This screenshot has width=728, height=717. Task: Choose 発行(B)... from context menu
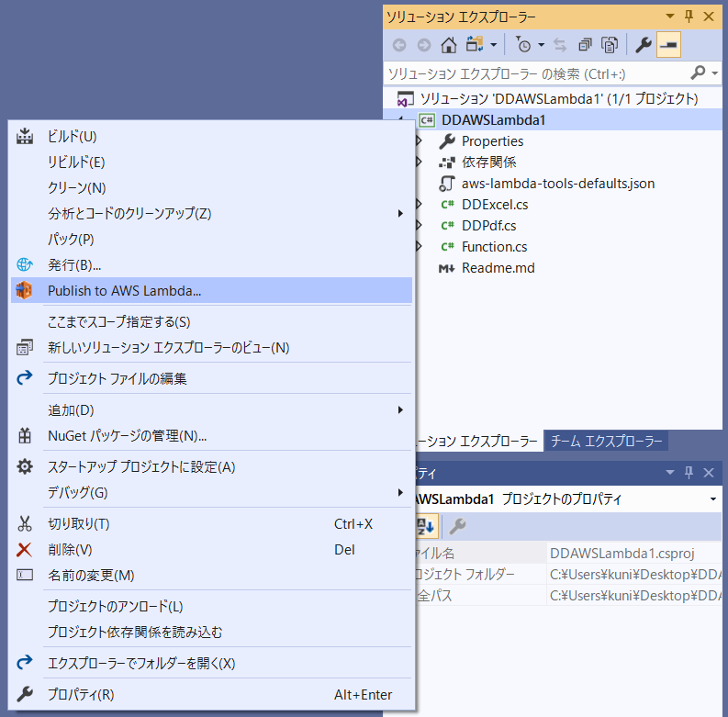tap(211, 264)
